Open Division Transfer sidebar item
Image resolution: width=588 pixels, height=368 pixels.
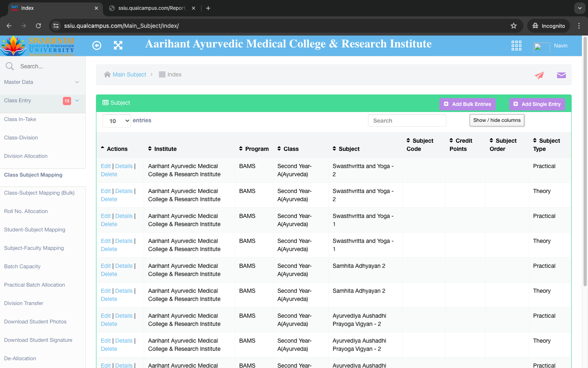23,303
